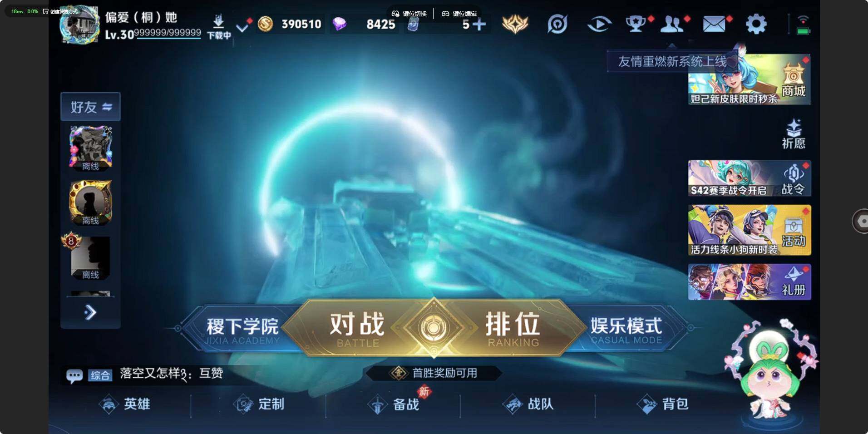Toggle the 好友 friends list switch
Screen dimensions: 868x434
click(90, 107)
